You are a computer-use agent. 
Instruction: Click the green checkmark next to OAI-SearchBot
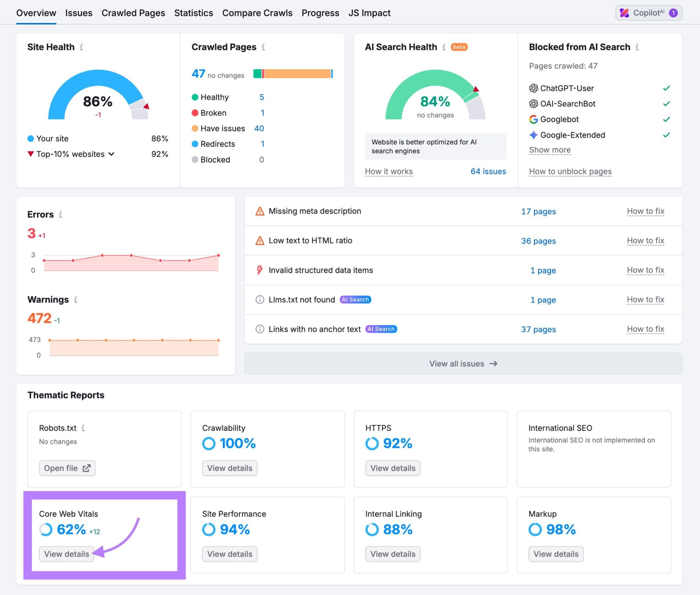click(667, 104)
